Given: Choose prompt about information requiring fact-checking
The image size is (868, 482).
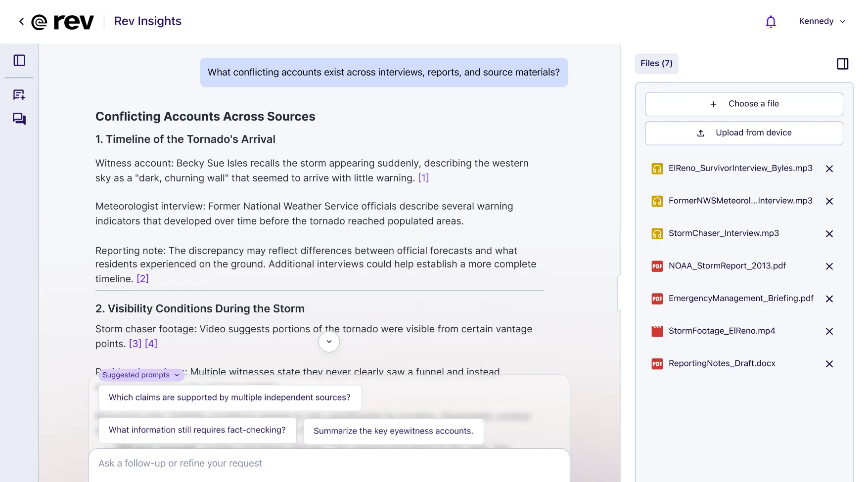Looking at the screenshot, I should click(x=197, y=431).
